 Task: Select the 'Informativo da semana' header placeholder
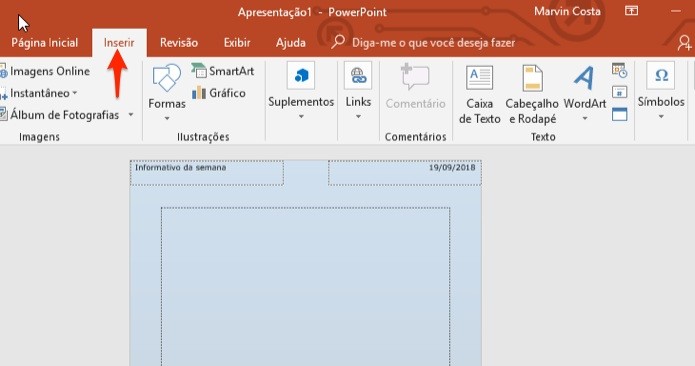click(207, 173)
